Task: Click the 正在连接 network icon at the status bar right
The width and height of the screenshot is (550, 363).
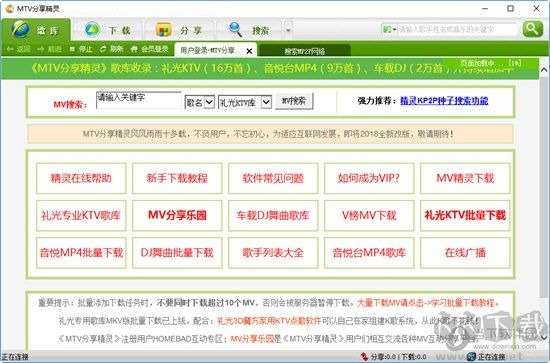Action: click(471, 357)
